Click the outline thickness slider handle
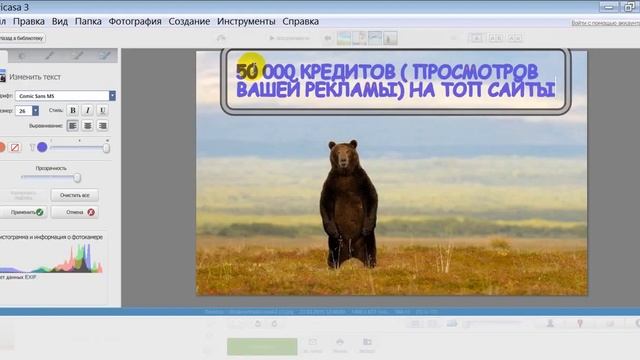Screen dimensions: 640x360 106,148
